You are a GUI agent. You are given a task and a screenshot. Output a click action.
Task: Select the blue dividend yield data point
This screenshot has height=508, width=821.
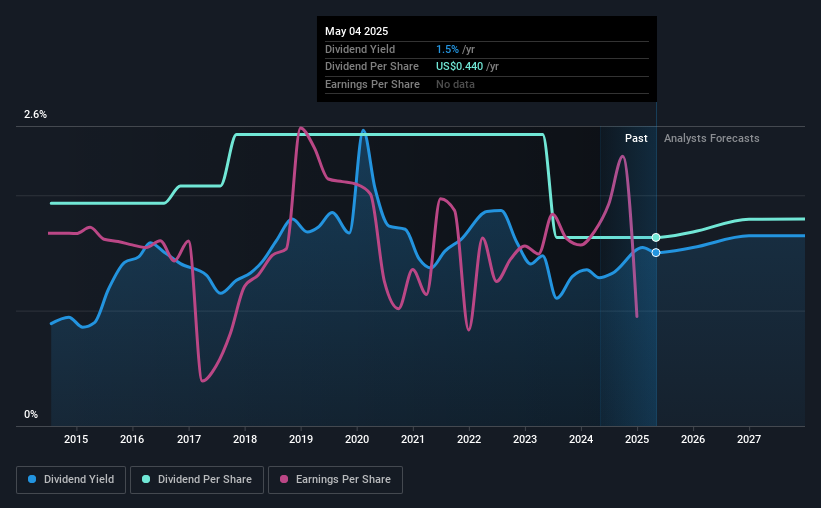(656, 253)
